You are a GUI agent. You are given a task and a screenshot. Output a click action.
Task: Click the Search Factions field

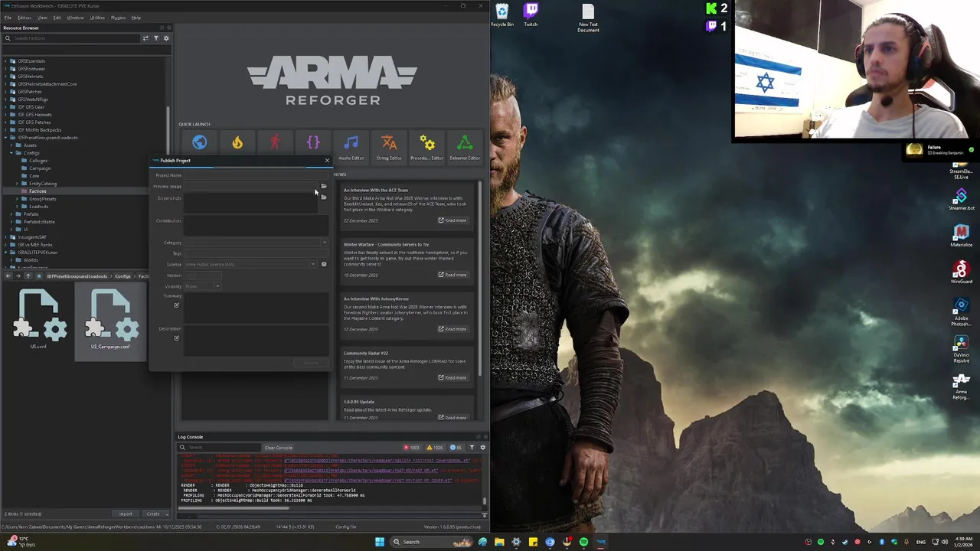pyautogui.click(x=72, y=38)
